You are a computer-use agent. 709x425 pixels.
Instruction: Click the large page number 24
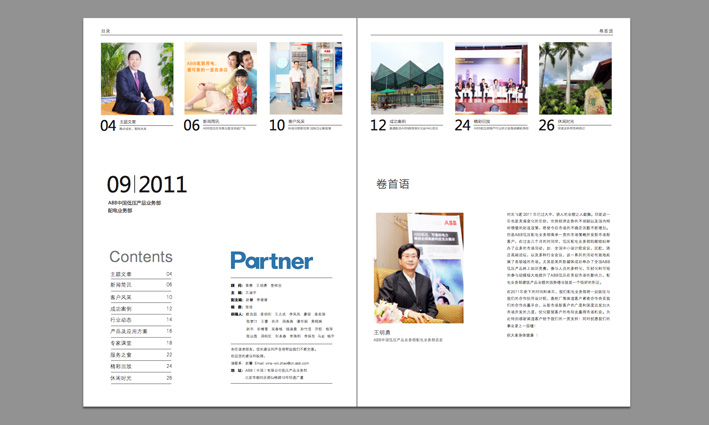462,125
